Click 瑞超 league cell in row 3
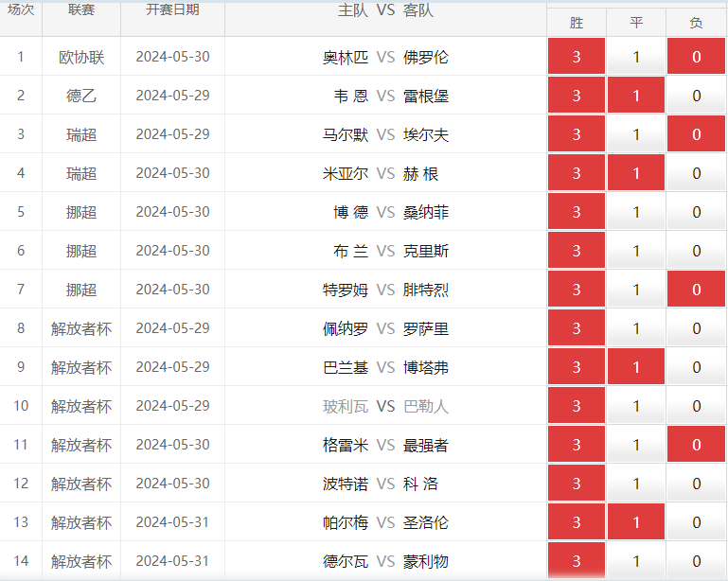 tap(81, 134)
